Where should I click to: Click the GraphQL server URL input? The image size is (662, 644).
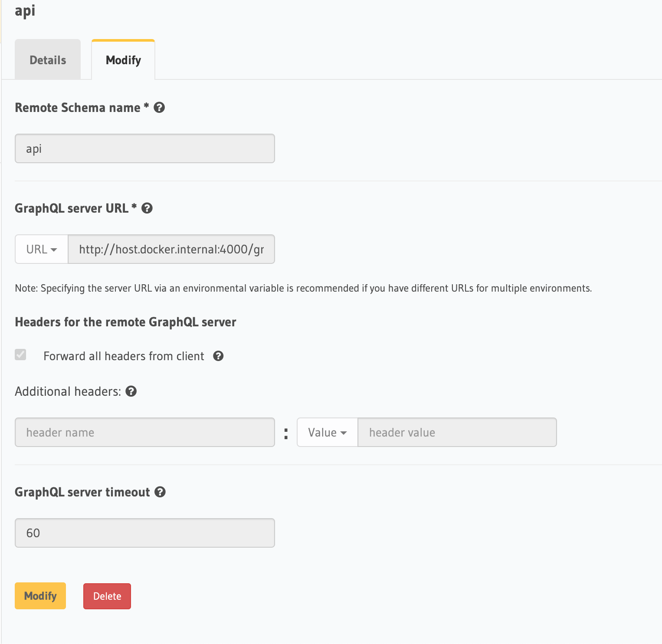tap(171, 249)
